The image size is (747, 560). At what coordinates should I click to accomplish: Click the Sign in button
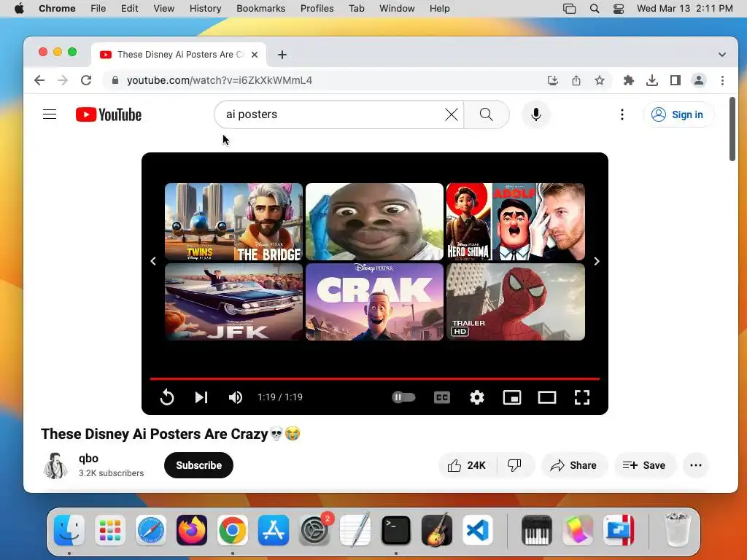(x=678, y=114)
